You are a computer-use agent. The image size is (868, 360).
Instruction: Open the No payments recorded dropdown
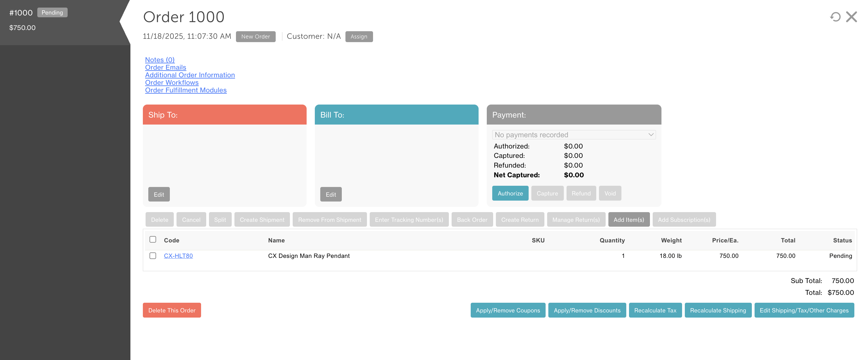point(574,135)
